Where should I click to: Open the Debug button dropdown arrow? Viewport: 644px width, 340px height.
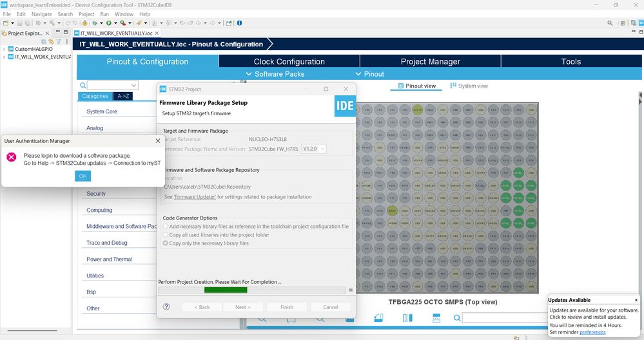(101, 23)
